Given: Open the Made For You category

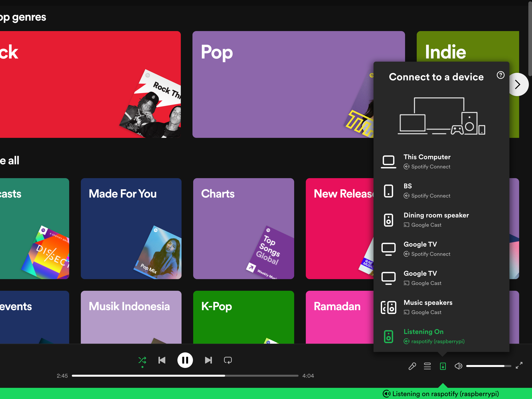Looking at the screenshot, I should tap(131, 229).
